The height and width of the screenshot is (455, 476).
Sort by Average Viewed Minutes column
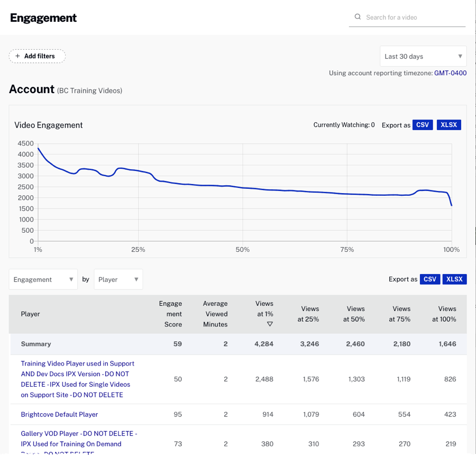click(x=215, y=314)
